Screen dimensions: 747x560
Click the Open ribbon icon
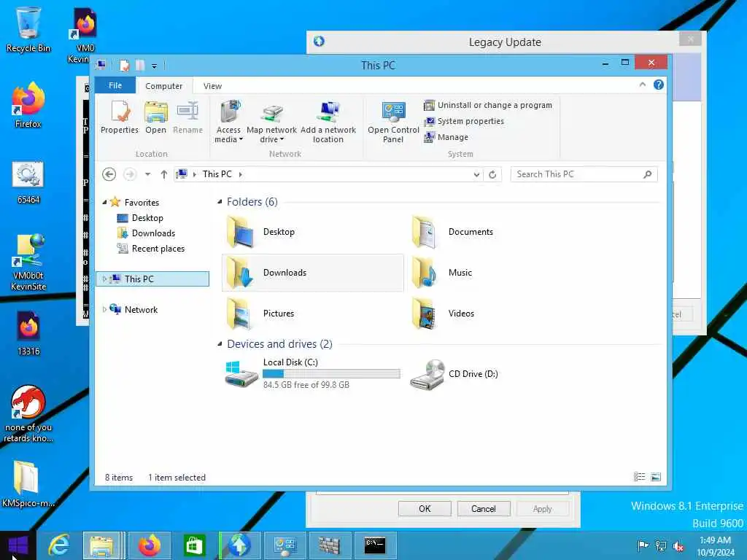tap(156, 117)
